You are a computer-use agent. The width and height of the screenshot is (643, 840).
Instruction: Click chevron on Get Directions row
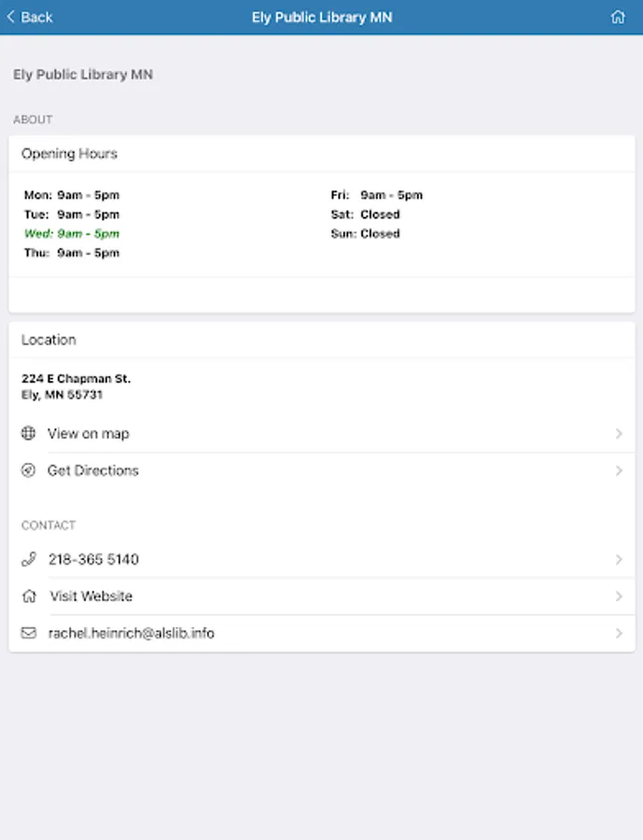point(619,470)
